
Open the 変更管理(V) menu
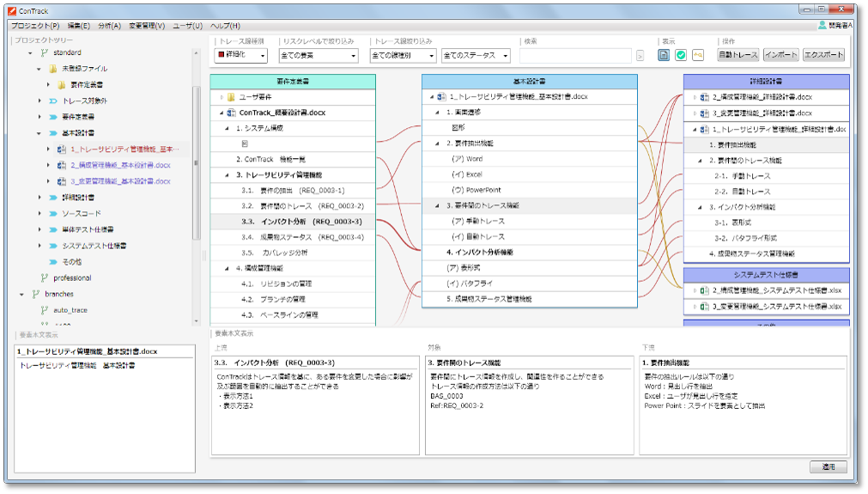(147, 26)
